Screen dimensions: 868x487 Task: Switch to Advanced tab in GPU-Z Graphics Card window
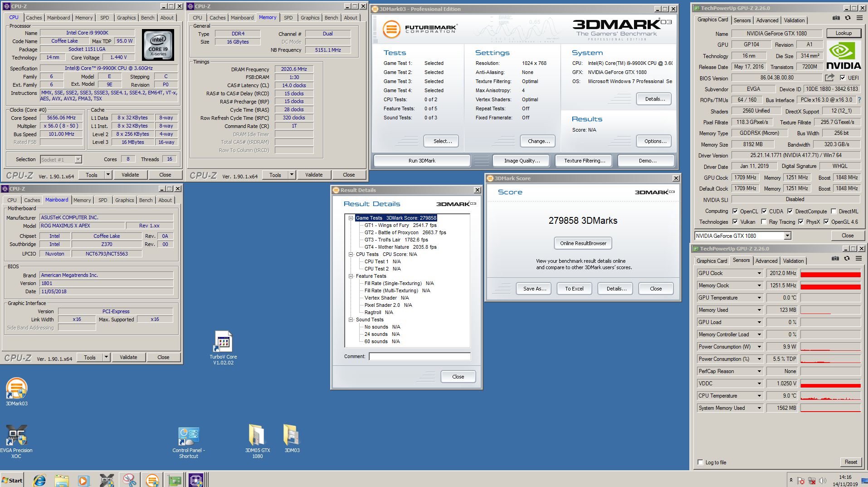coord(767,20)
